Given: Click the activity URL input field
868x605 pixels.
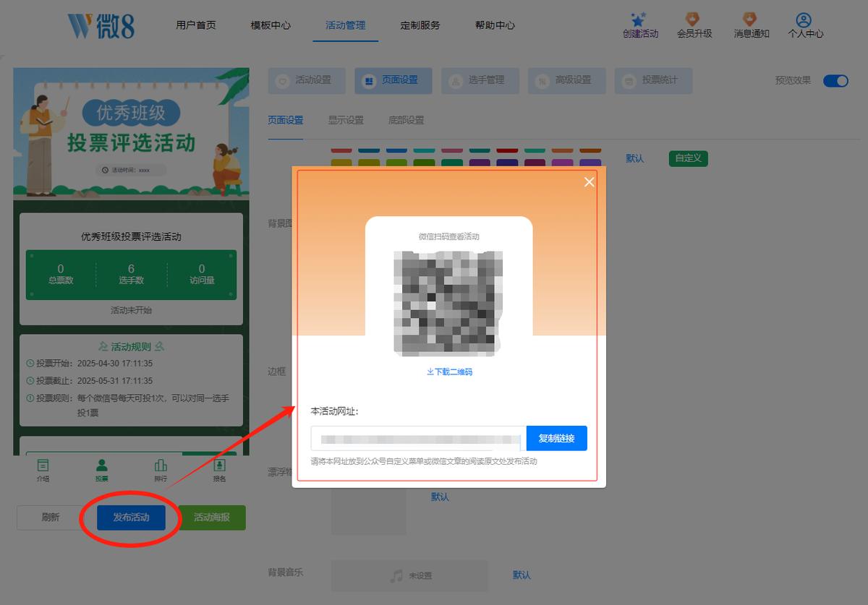Looking at the screenshot, I should point(419,439).
